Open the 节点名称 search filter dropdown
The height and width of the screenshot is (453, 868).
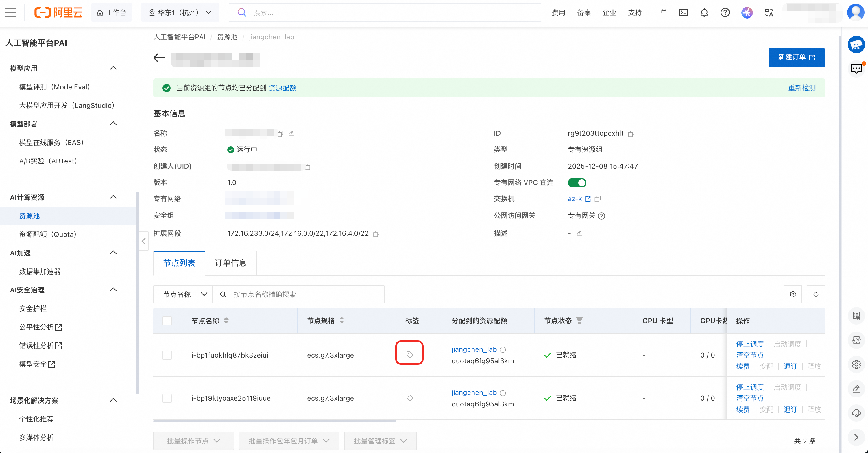pyautogui.click(x=183, y=294)
